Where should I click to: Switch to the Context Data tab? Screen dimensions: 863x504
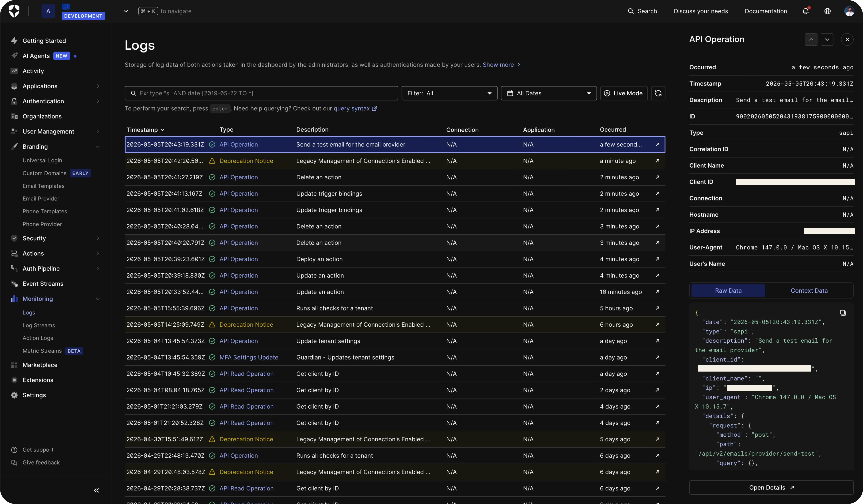[809, 290]
